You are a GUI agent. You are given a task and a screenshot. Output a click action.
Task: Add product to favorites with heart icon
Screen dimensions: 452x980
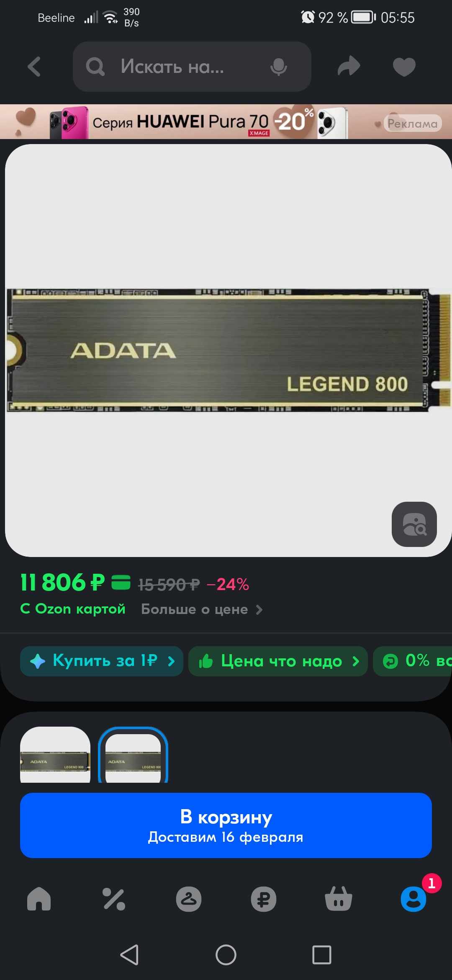click(x=404, y=67)
